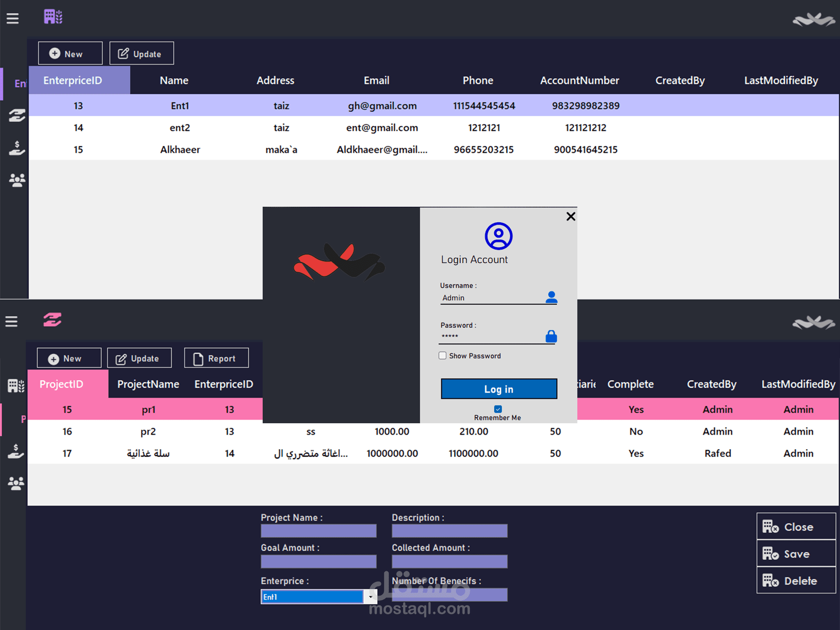Click the red and black logo in login dialog

[339, 262]
